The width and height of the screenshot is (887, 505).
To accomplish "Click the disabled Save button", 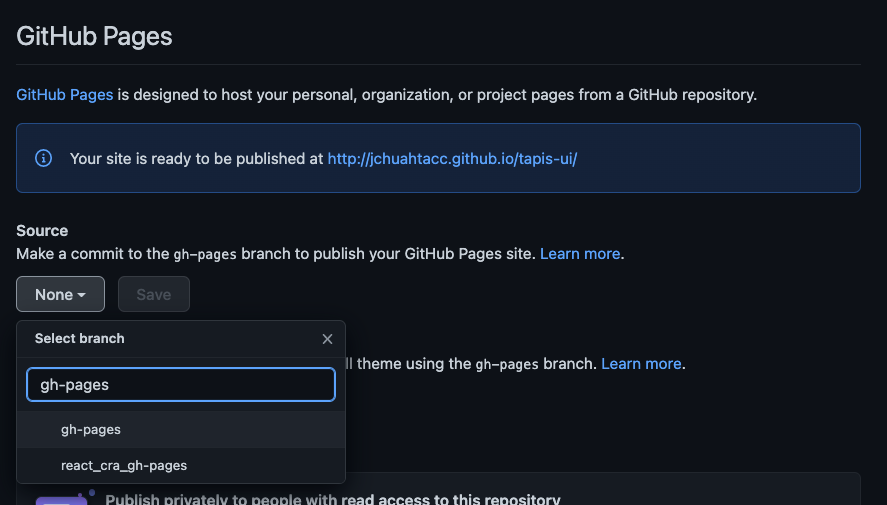I will (154, 294).
